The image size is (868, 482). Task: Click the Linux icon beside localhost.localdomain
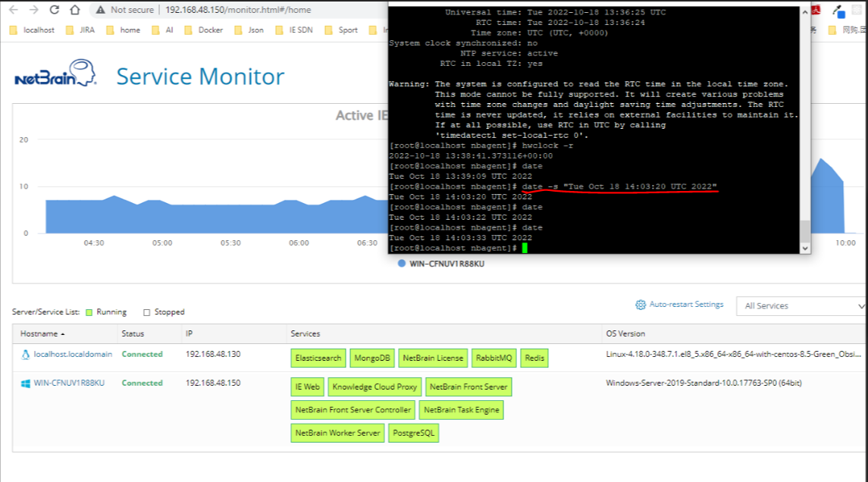[x=26, y=355]
